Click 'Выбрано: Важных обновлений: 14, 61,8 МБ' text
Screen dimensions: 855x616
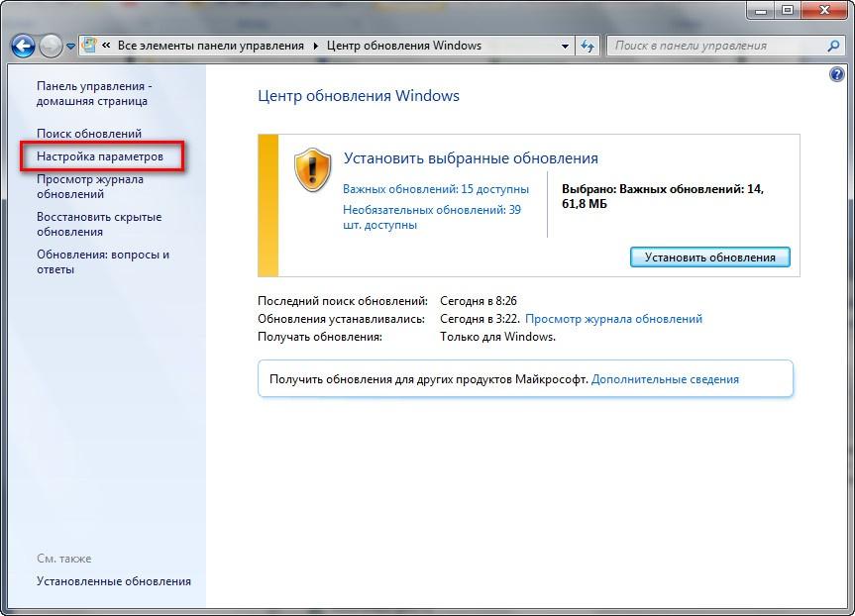(663, 196)
